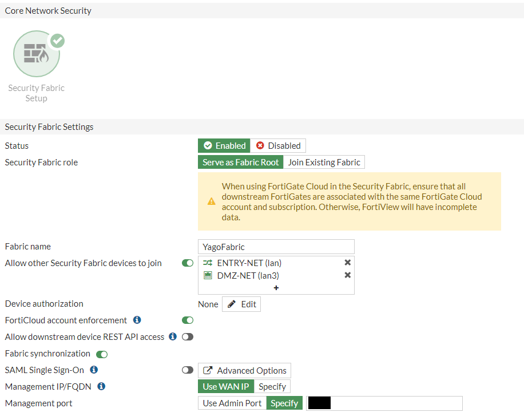Toggle FortiCloud account enforcement switch
Image resolution: width=524 pixels, height=420 pixels.
pos(188,320)
